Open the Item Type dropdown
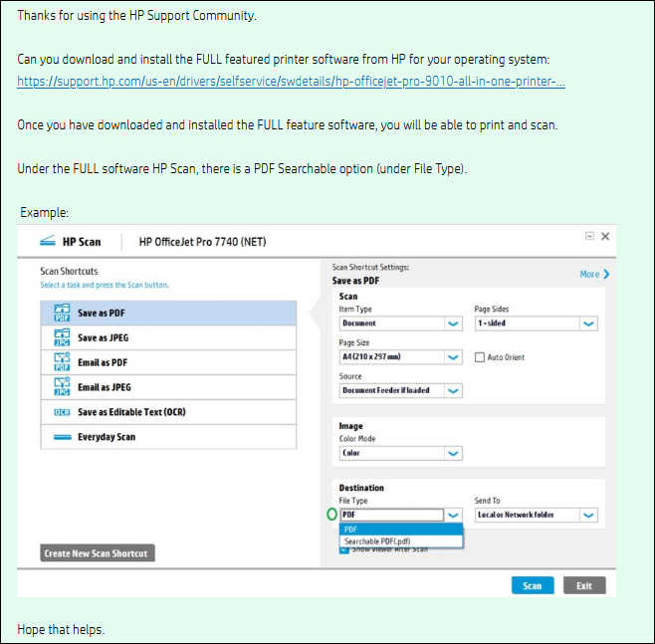 click(453, 323)
